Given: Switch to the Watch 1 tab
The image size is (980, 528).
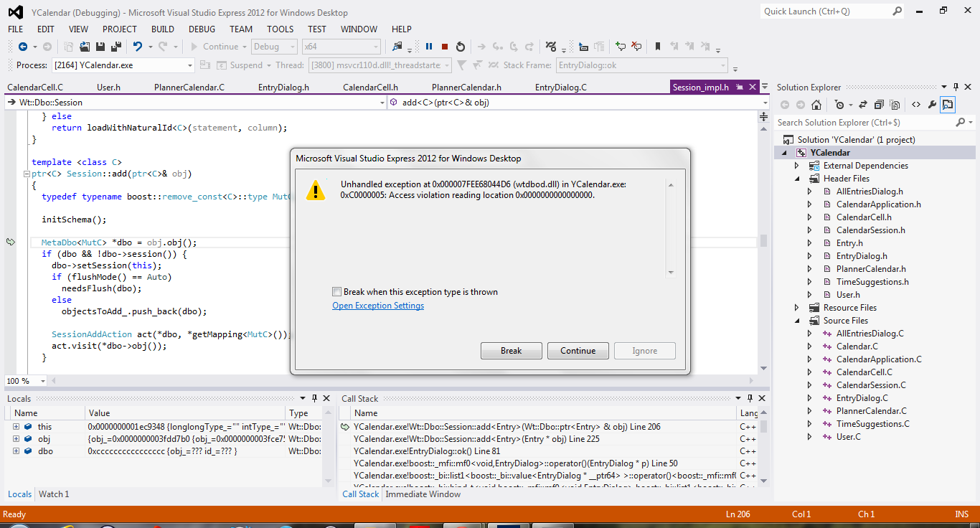Looking at the screenshot, I should (x=54, y=494).
